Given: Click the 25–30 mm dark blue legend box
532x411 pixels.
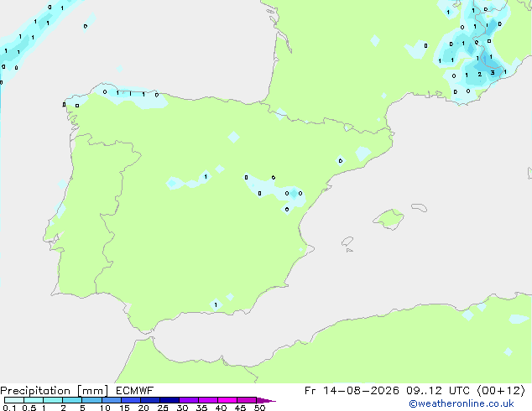Looking at the screenshot, I should coord(170,400).
